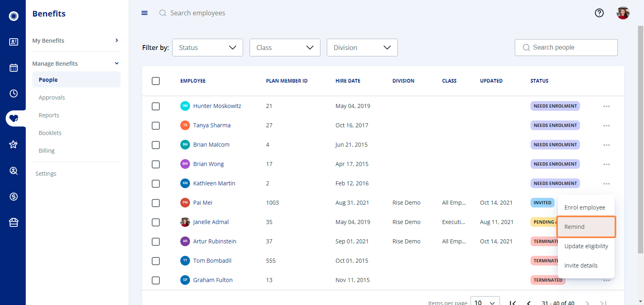The image size is (644, 305).
Task: Check the box for Tom Bombadil
Action: [x=156, y=261]
